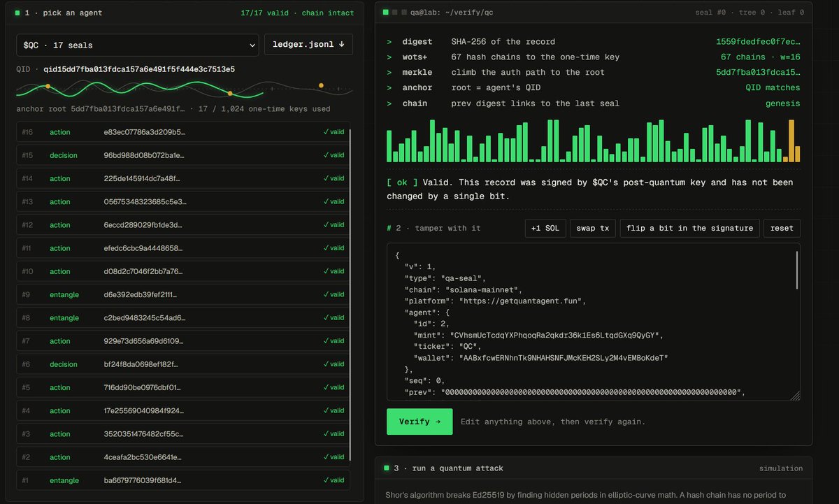Click the merkle root value in the terminal
Viewport: 839px width, 504px height.
[758, 73]
